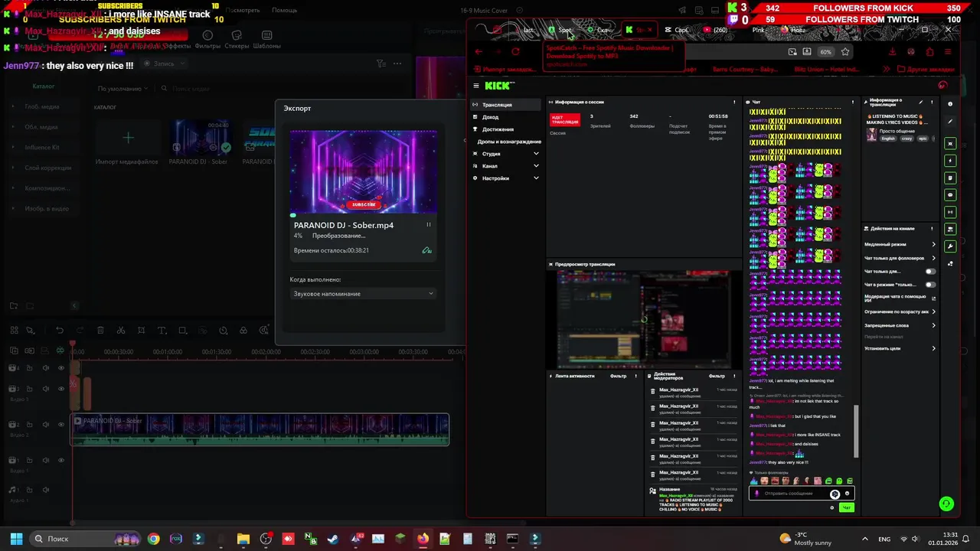This screenshot has height=551, width=980.
Task: Click the timeline playhead marker at start
Action: point(73,344)
